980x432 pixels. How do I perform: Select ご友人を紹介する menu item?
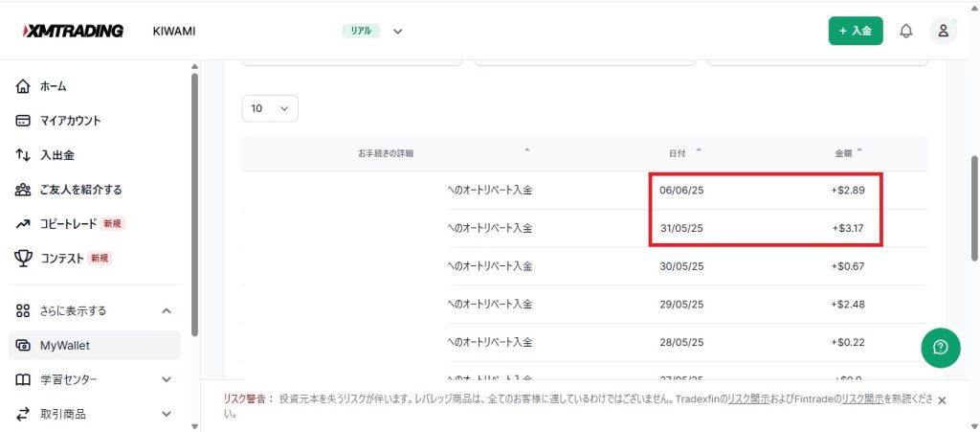pyautogui.click(x=80, y=190)
